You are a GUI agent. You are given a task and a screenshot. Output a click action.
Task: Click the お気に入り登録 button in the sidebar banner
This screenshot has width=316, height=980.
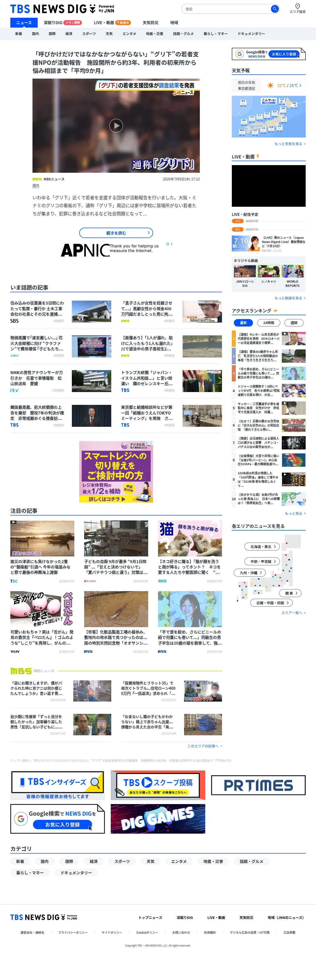point(284,54)
